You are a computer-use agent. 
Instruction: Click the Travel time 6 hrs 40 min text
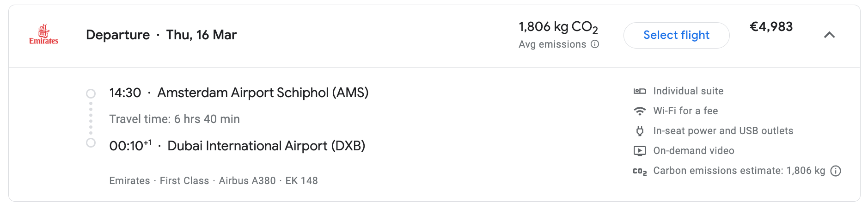tap(174, 119)
